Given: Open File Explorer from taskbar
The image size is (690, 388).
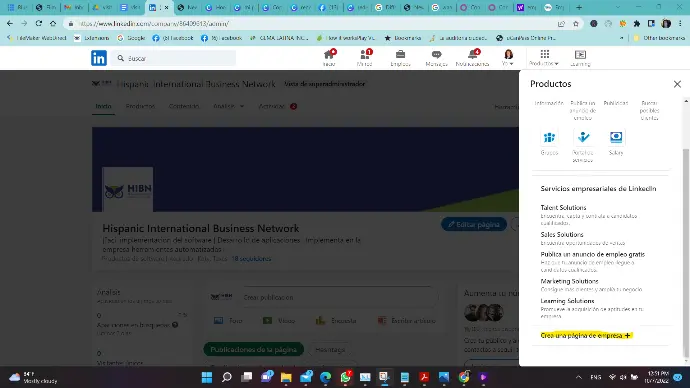Looking at the screenshot, I should pos(286,377).
